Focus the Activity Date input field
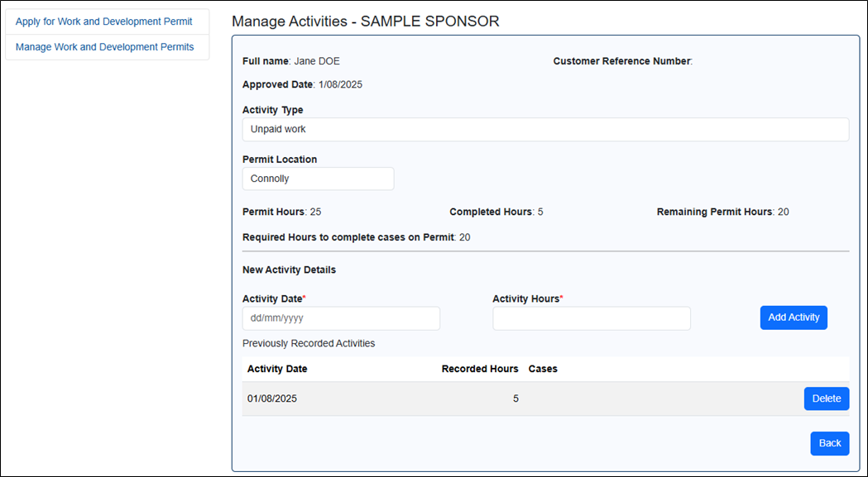 (x=341, y=318)
